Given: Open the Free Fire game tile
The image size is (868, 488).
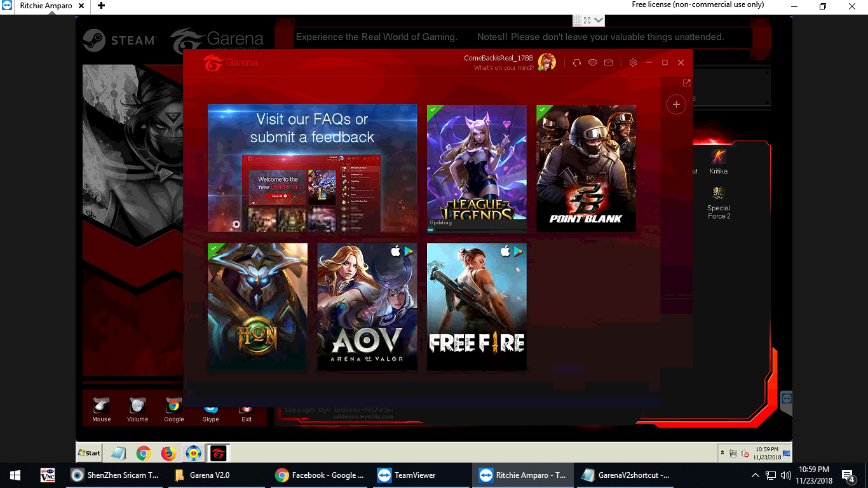Looking at the screenshot, I should pos(477,307).
